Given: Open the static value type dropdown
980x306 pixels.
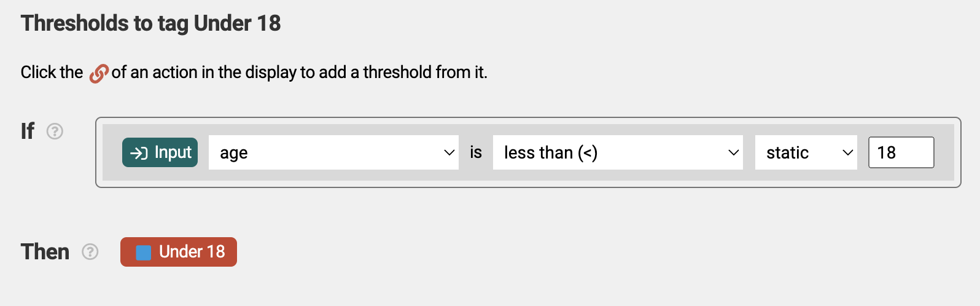Looking at the screenshot, I should pyautogui.click(x=806, y=152).
